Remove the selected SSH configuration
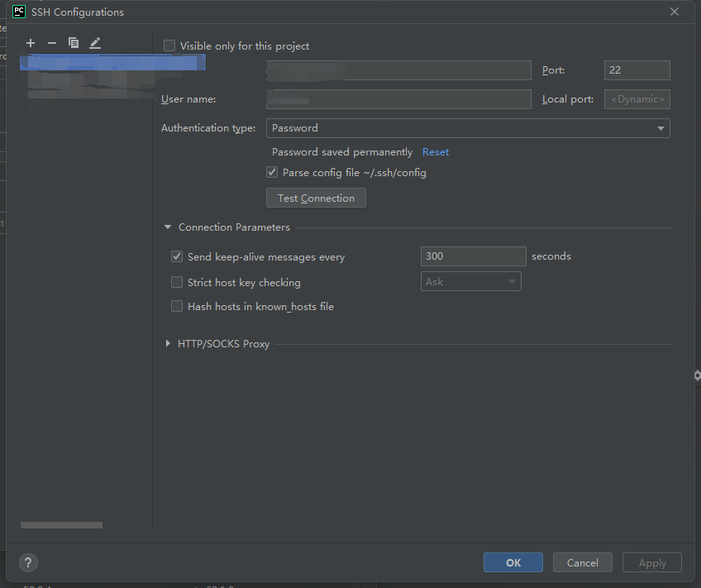This screenshot has width=701, height=588. [52, 43]
